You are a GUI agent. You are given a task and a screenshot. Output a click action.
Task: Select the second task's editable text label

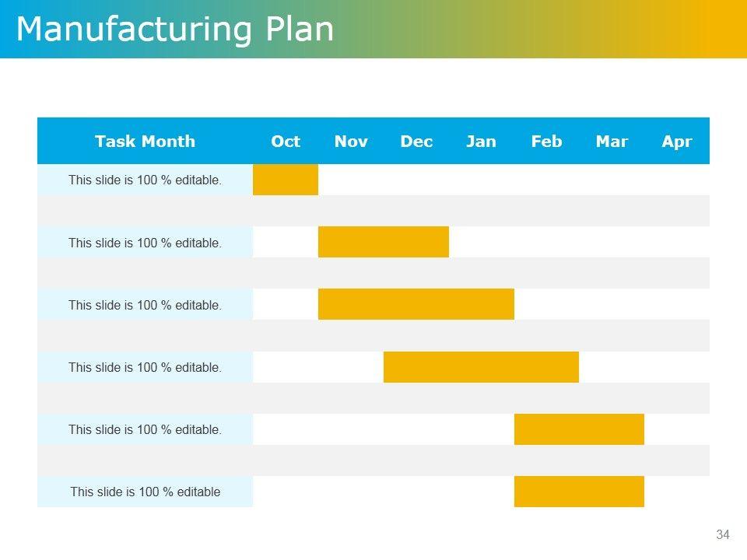145,243
